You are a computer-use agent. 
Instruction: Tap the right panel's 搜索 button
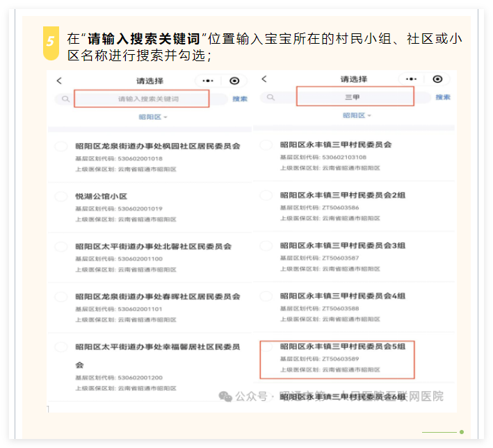click(x=443, y=97)
